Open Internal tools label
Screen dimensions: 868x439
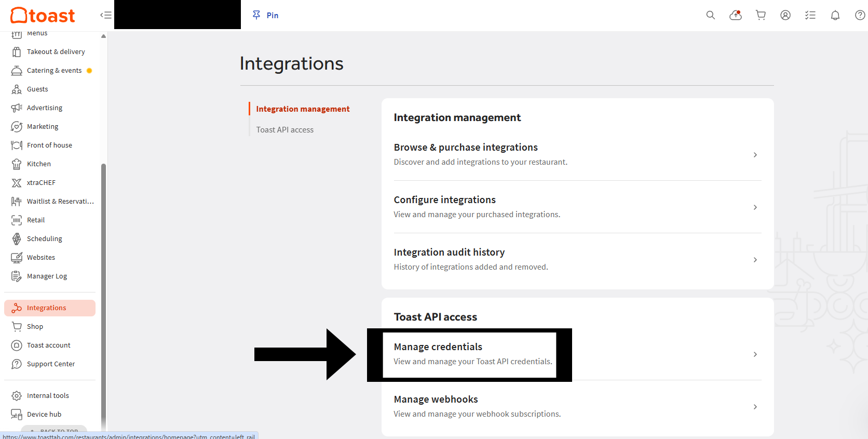tap(48, 396)
